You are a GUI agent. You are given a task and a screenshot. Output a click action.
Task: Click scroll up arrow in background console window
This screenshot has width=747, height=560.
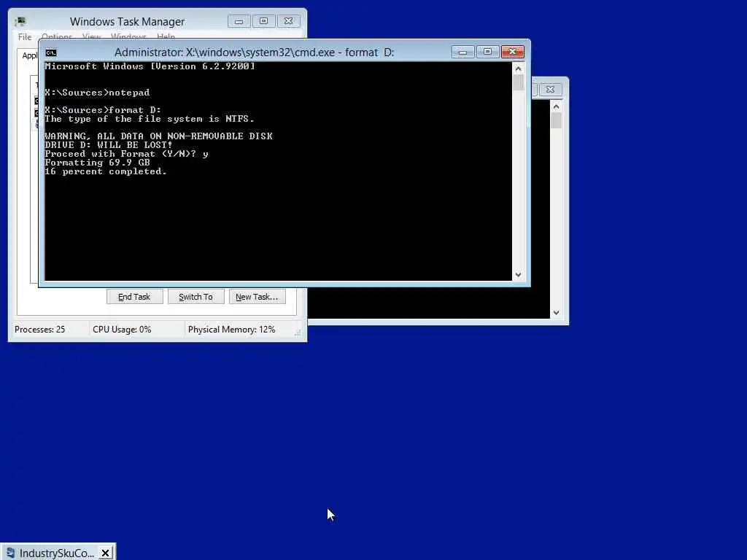(x=556, y=106)
